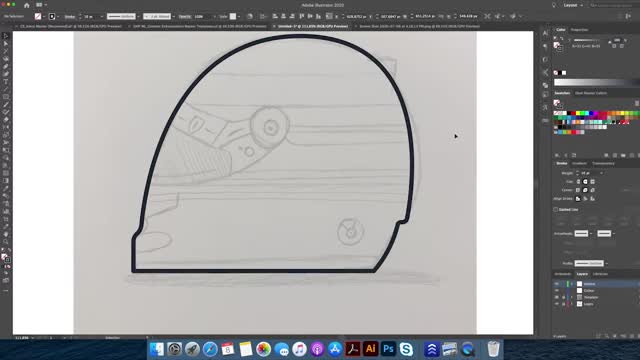Choose the Projecting Cap stroke icon

coord(593,182)
